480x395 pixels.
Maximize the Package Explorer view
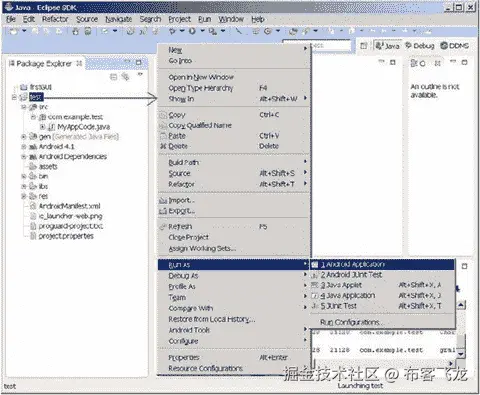coord(139,62)
